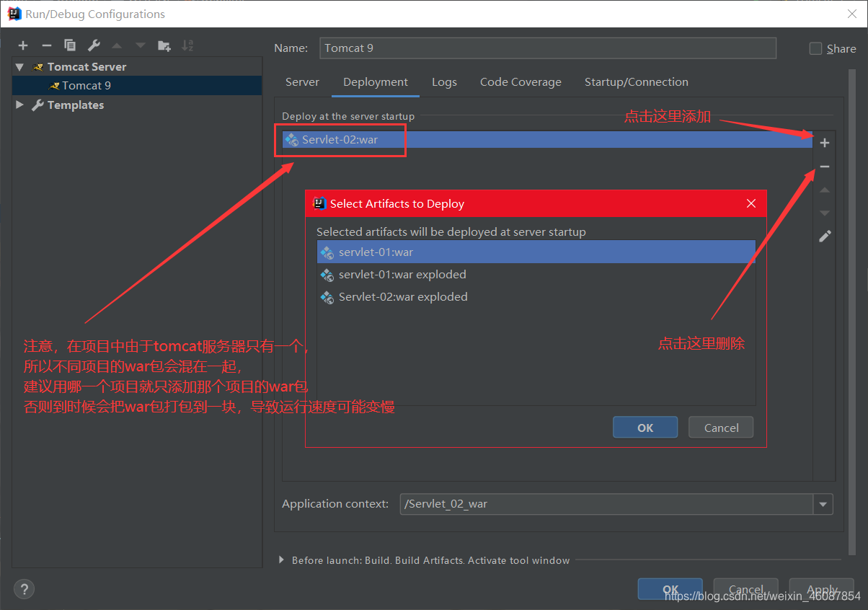This screenshot has height=610, width=868.
Task: Remove artifact with minus in deployment panel
Action: point(825,167)
